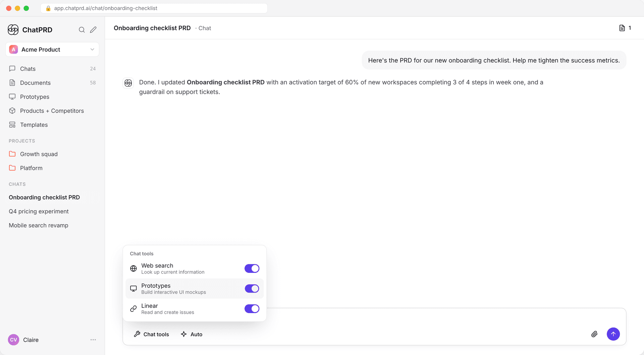Screen dimensions: 644x355
Task: Click the Onboarding checklist PRD title
Action: [152, 28]
